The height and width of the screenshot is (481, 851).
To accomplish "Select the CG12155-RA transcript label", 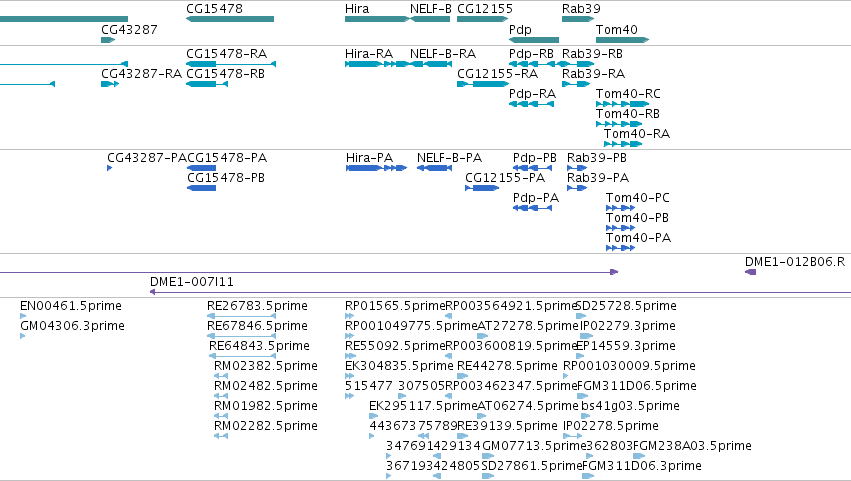I will pos(497,73).
